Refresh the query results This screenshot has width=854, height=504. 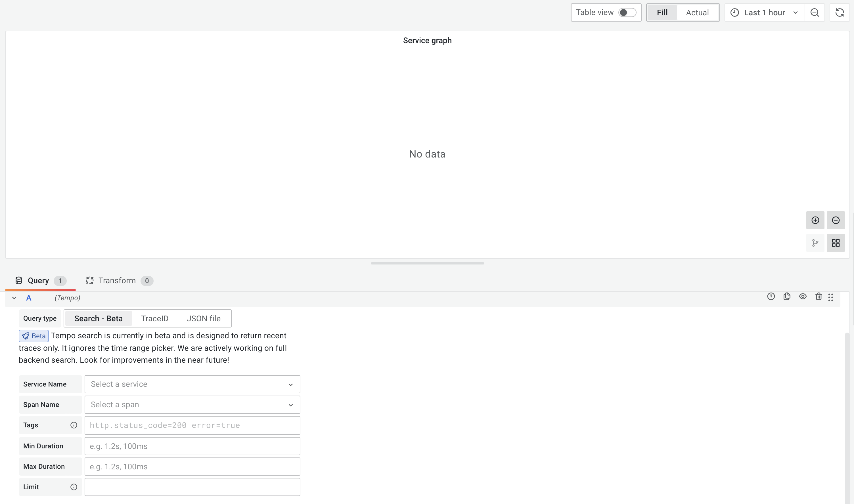840,12
